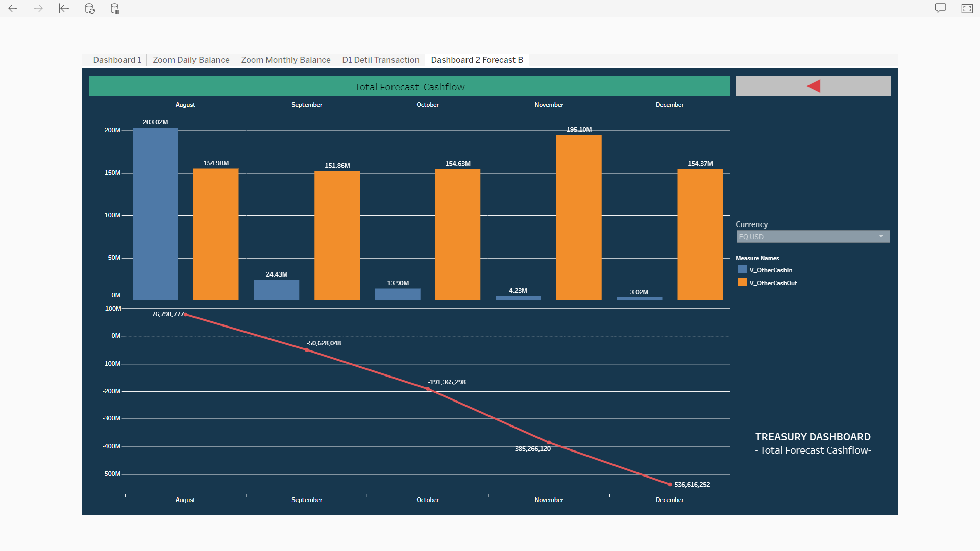Click V_OtherCashOut orange legend swatch
The image size is (980, 551).
point(742,283)
